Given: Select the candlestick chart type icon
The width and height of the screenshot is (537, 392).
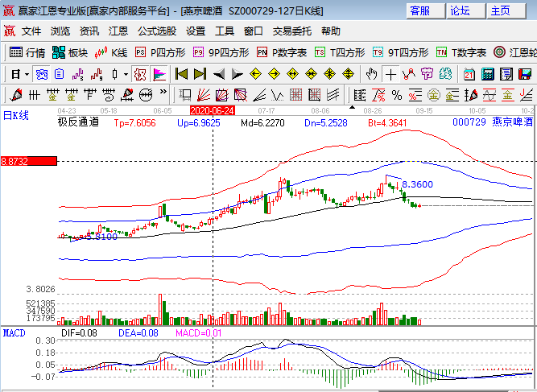Looking at the screenshot, I should (x=115, y=74).
